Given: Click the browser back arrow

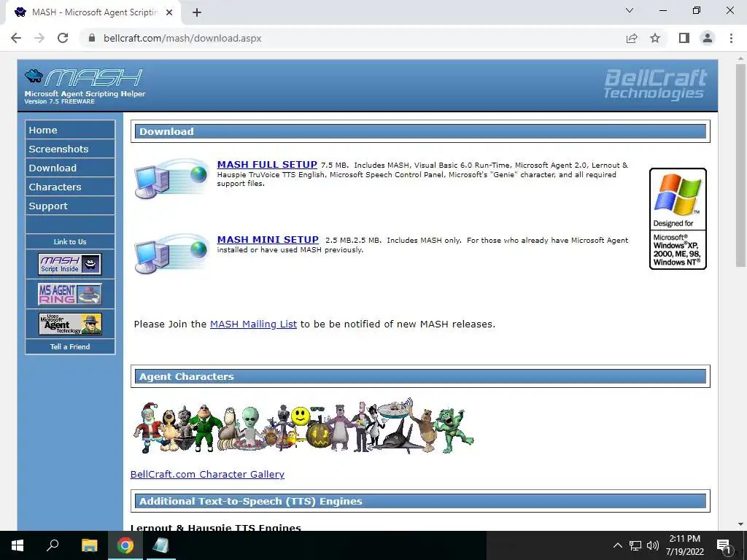Looking at the screenshot, I should [16, 38].
